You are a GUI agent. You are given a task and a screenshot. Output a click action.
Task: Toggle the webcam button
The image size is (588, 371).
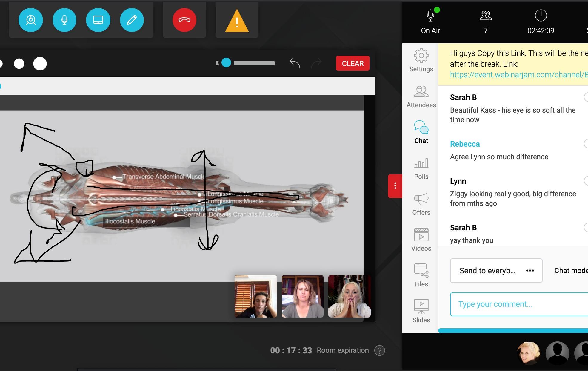pyautogui.click(x=31, y=20)
